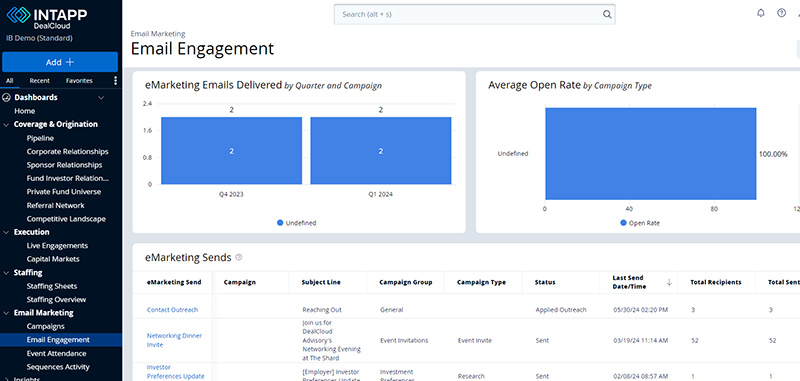
Task: Click the search magnifier icon
Action: 607,14
